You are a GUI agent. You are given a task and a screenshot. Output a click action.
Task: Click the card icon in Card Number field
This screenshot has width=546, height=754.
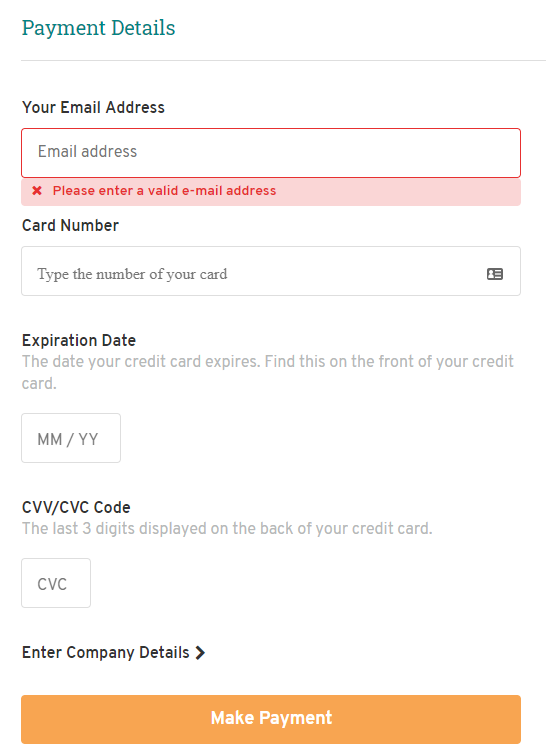pos(495,274)
